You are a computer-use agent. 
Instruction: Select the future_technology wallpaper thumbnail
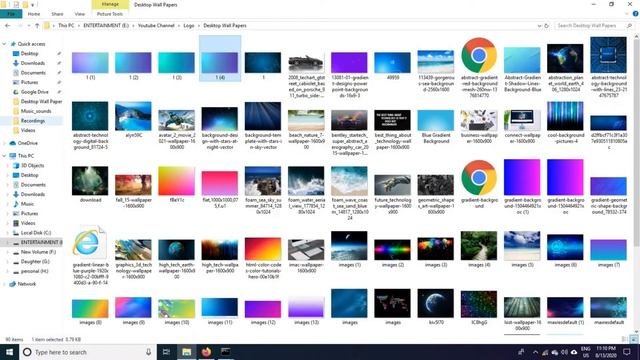point(392,185)
